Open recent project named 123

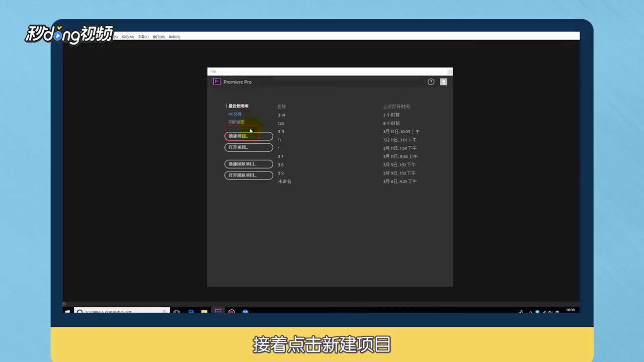click(281, 123)
